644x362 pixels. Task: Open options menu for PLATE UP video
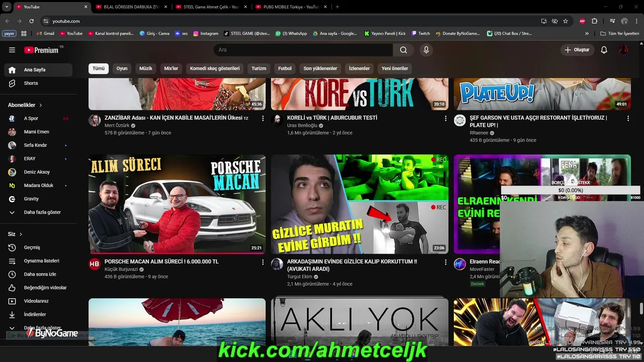tap(628, 118)
